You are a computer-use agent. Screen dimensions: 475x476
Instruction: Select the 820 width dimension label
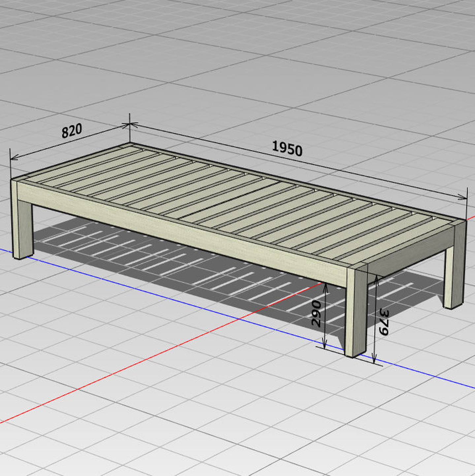pos(72,131)
